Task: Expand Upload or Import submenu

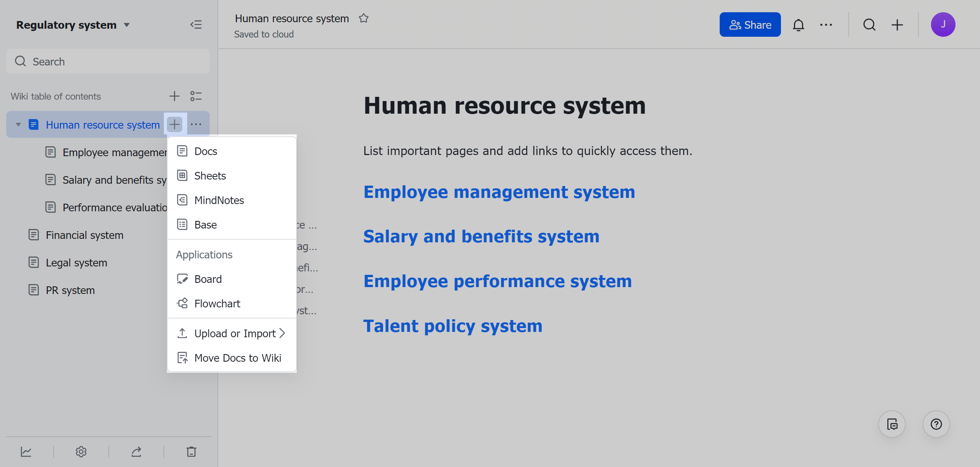Action: (x=232, y=333)
